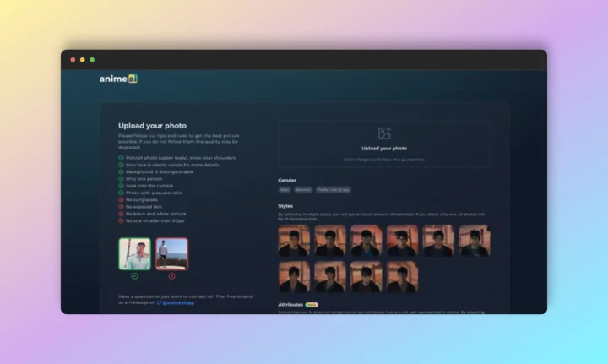Click red cross icon beside 'No sunglasses'
The image size is (608, 364).
[121, 199]
